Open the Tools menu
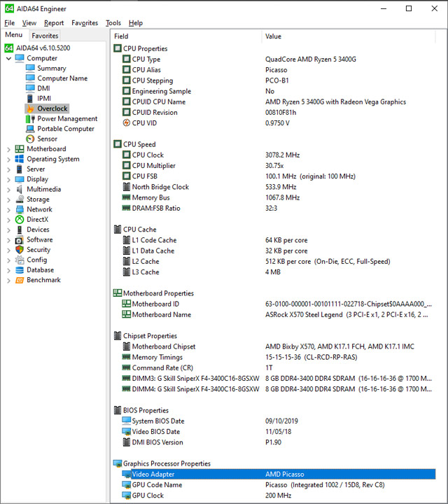The width and height of the screenshot is (448, 504). tap(113, 23)
